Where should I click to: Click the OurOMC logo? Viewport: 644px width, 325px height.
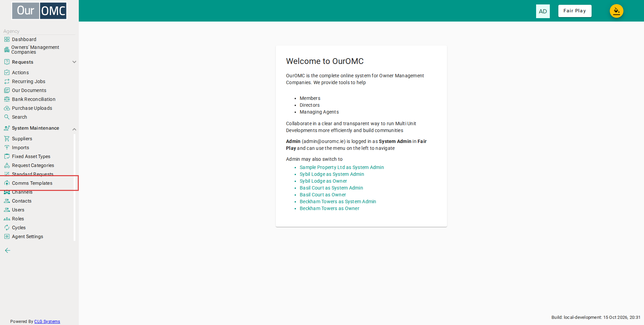pos(39,11)
